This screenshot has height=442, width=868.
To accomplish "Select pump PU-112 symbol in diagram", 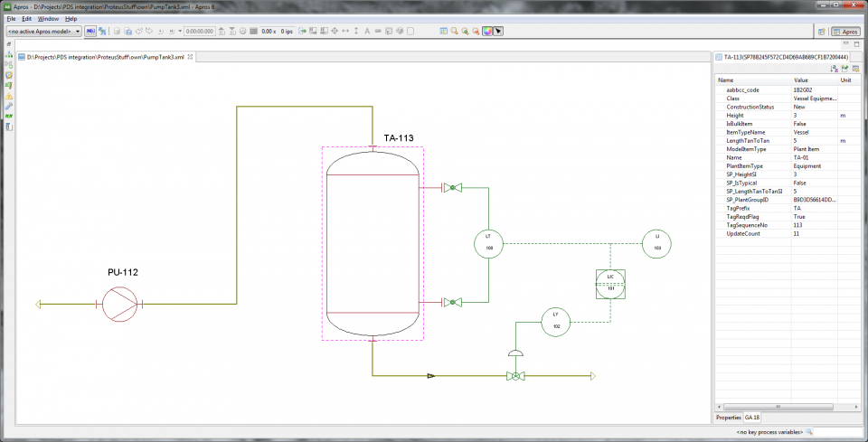I will pos(119,304).
